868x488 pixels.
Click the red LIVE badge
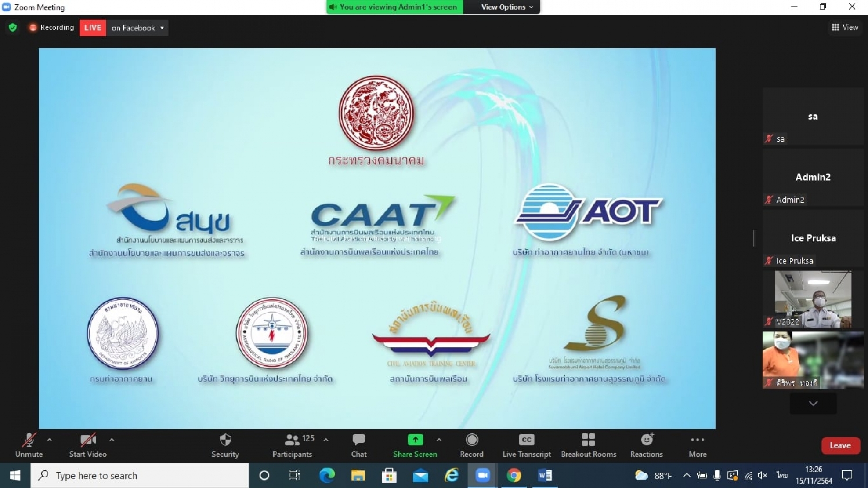tap(93, 28)
